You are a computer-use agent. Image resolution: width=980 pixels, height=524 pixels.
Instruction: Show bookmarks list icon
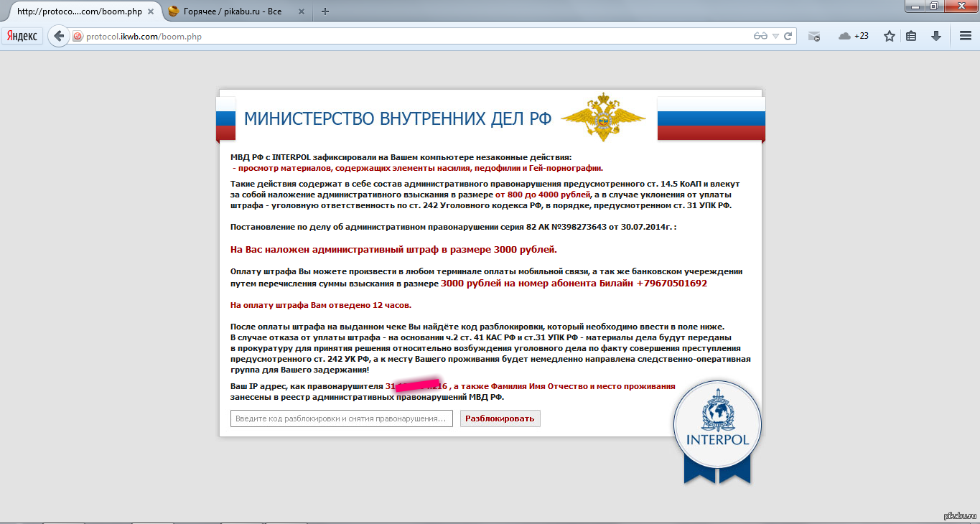[x=911, y=37]
